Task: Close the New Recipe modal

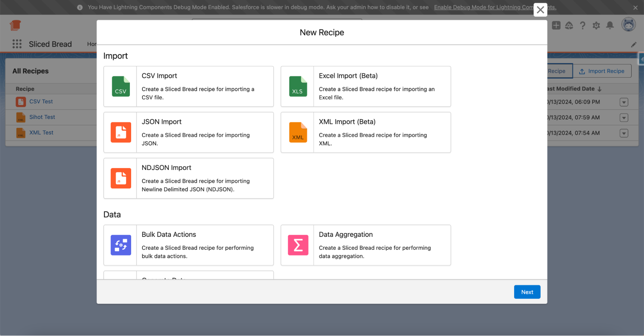Action: pyautogui.click(x=540, y=10)
